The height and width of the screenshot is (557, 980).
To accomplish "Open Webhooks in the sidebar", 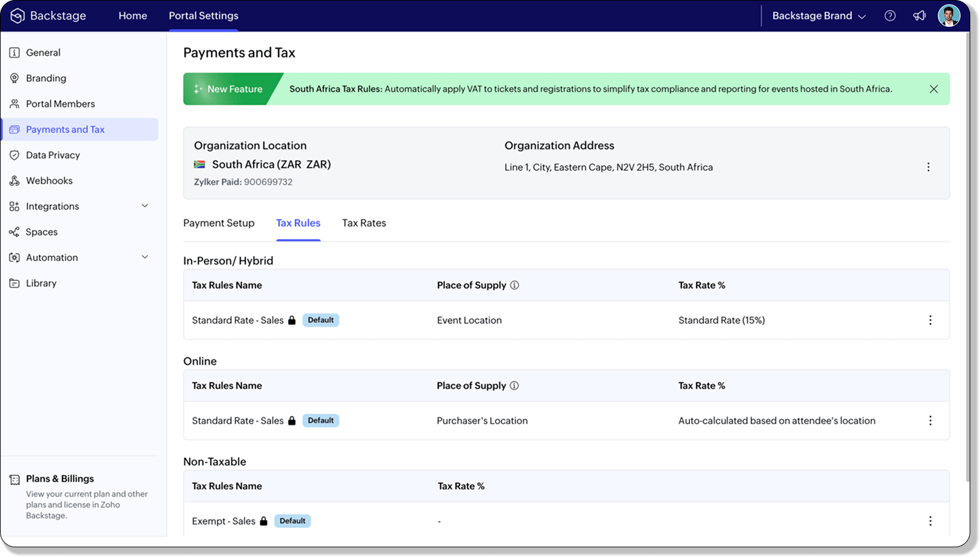I will coord(49,181).
